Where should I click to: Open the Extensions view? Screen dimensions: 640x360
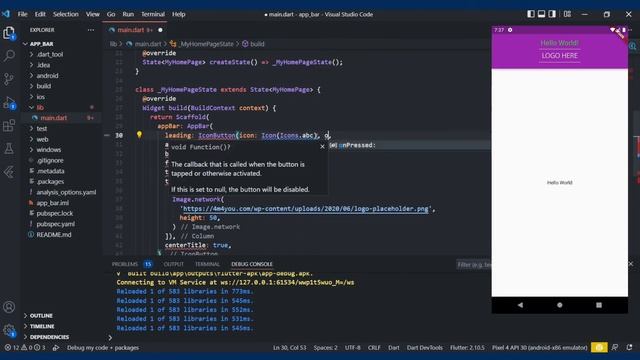coord(9,125)
